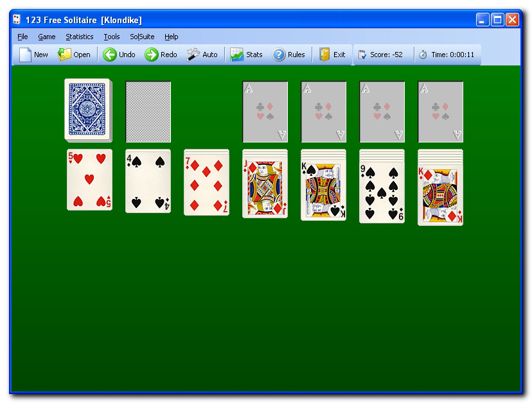The width and height of the screenshot is (532, 403).
Task: Open the SolSuite menu
Action: point(142,37)
